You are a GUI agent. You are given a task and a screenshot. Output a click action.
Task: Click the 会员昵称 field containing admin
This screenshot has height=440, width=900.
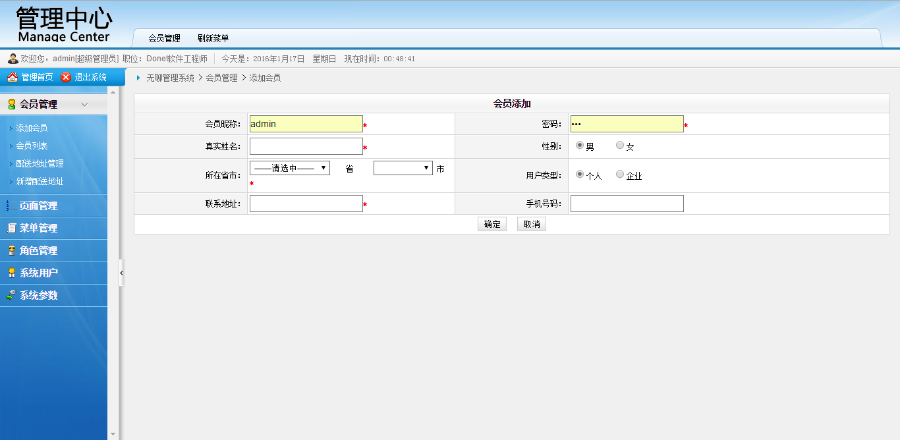coord(306,124)
